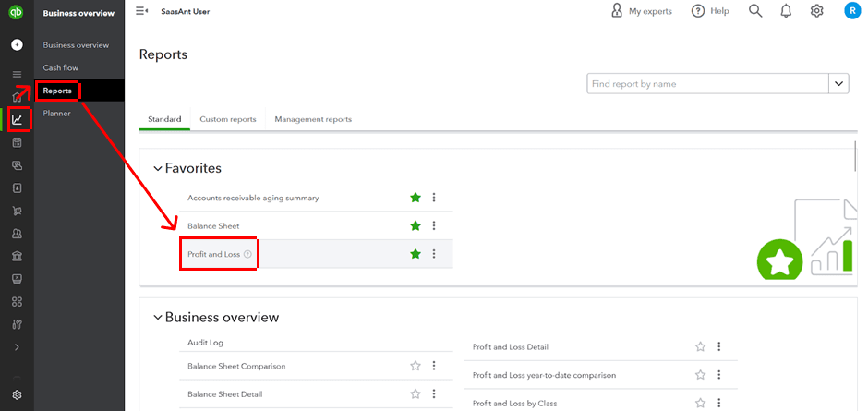Focus the Find report by name field
Viewport: 868px width, 411px height.
click(x=707, y=84)
